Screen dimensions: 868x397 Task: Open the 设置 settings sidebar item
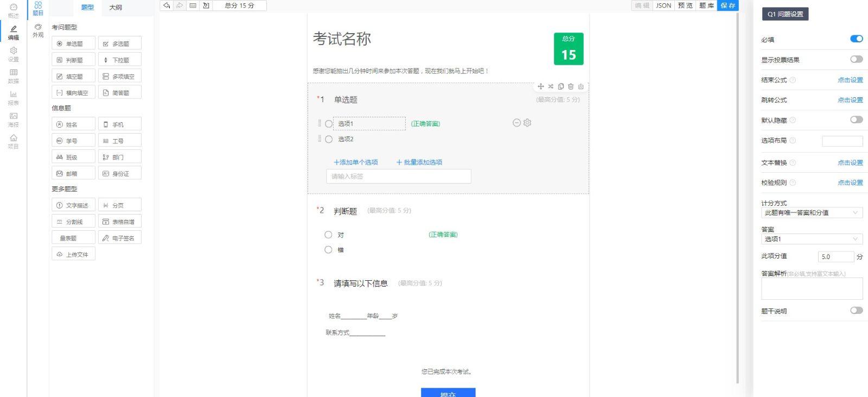(13, 54)
